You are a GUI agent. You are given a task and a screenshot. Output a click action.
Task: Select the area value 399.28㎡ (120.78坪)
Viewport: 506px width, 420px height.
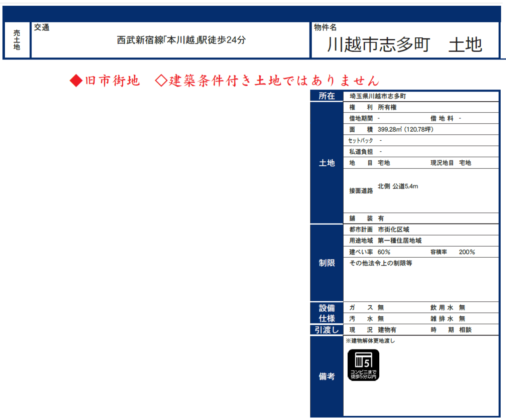[x=405, y=130]
